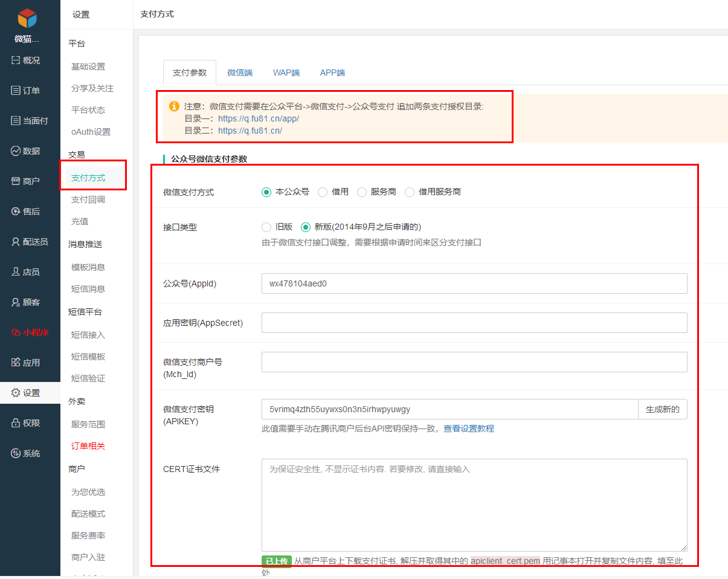Open 配送员 couriers in main sidebar
The height and width of the screenshot is (579, 728).
(x=30, y=242)
